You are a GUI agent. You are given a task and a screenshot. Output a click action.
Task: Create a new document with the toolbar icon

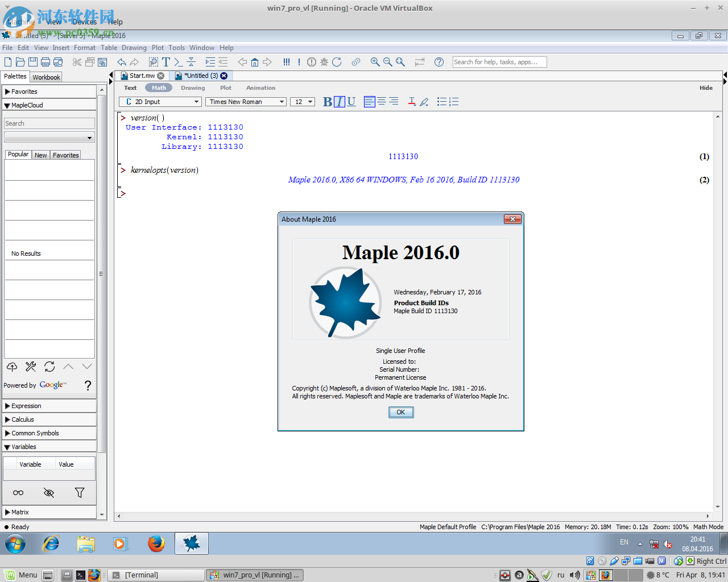(8, 62)
